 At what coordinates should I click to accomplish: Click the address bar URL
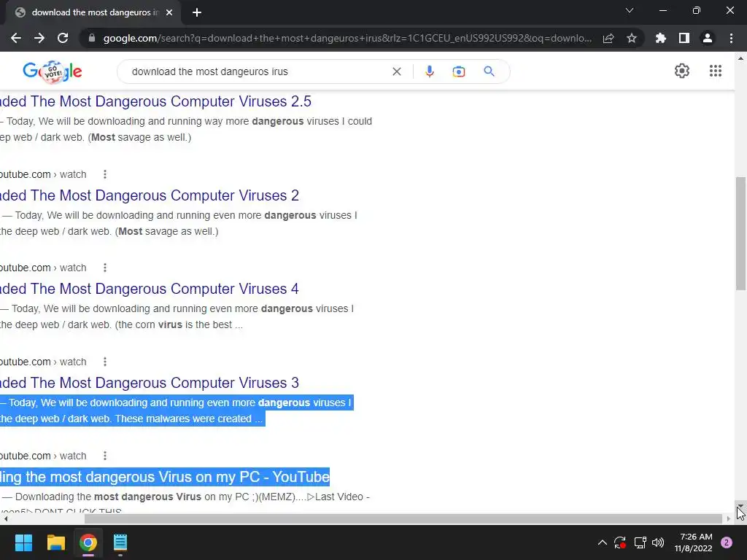coord(347,38)
